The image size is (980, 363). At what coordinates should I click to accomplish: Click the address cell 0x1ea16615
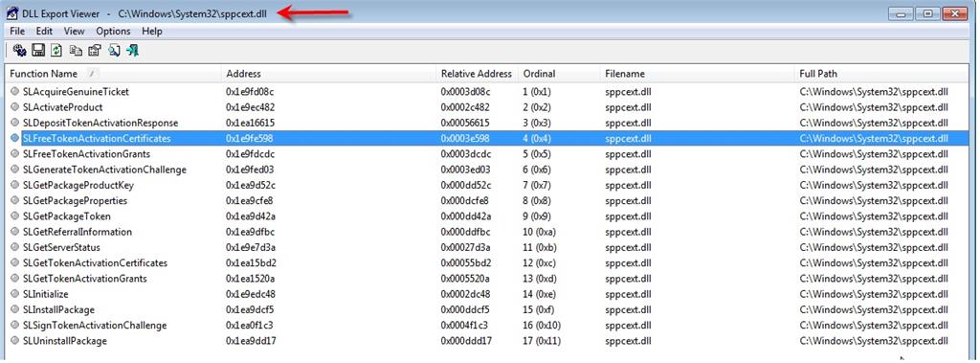[250, 123]
